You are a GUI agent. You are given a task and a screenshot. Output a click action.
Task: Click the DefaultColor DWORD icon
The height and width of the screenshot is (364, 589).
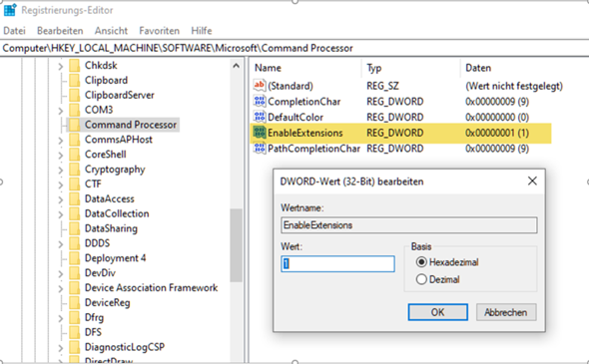(x=260, y=117)
